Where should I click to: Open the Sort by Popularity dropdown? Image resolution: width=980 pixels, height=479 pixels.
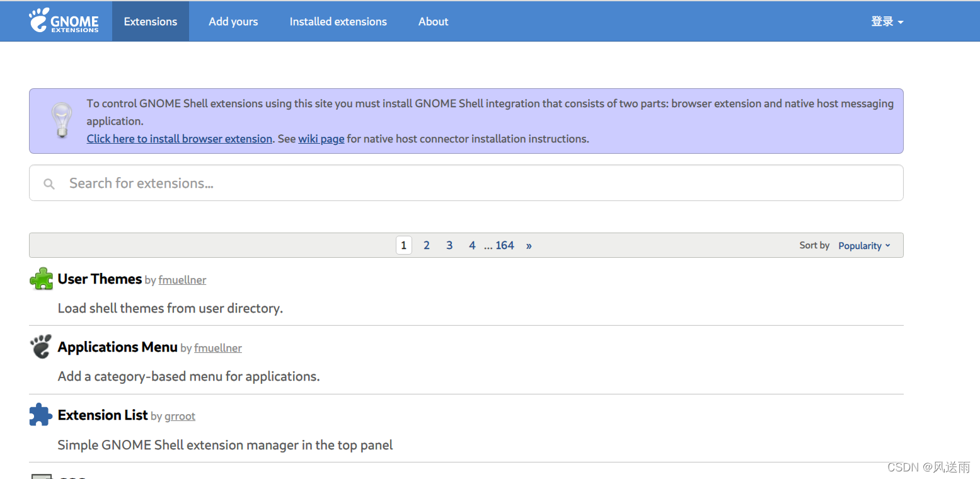864,246
